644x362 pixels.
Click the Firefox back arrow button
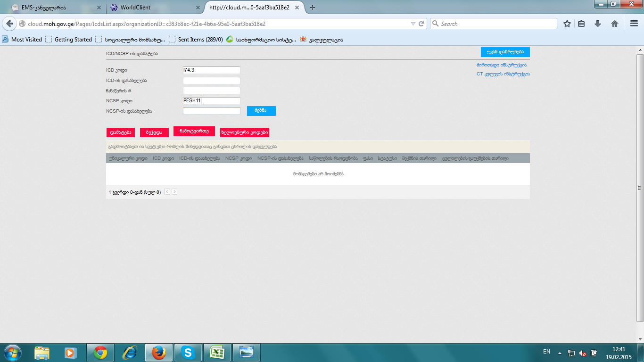(9, 24)
